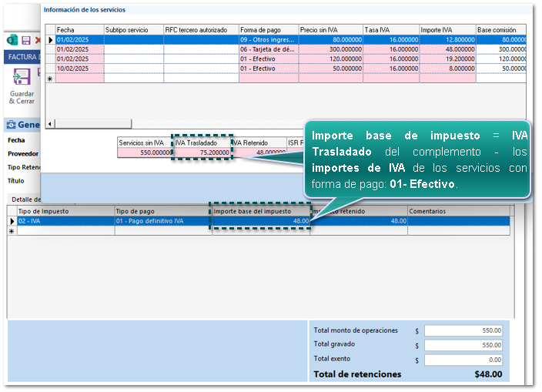Click the briefcase icon beside General
The image size is (542, 392).
(11, 125)
